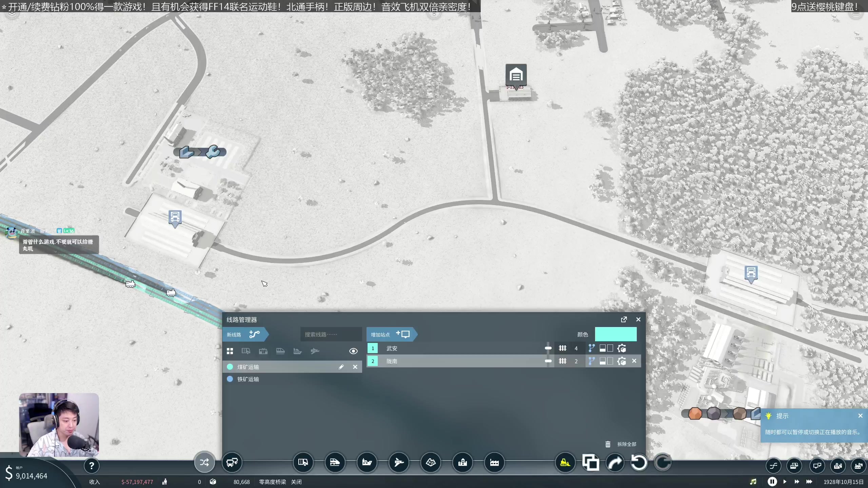868x488 pixels.
Task: Open the terrain landscaping tool
Action: [431, 462]
